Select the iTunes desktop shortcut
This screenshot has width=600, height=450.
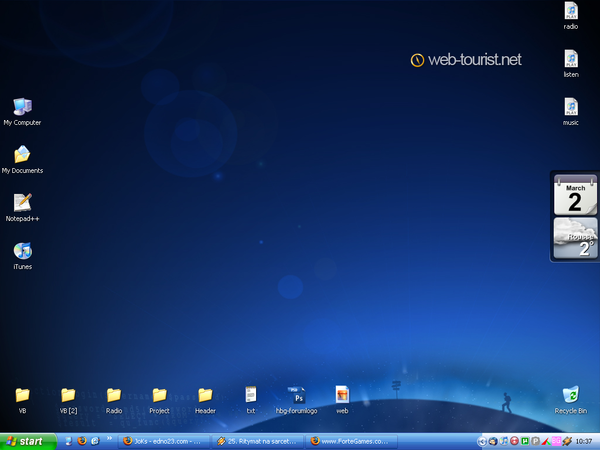click(23, 256)
